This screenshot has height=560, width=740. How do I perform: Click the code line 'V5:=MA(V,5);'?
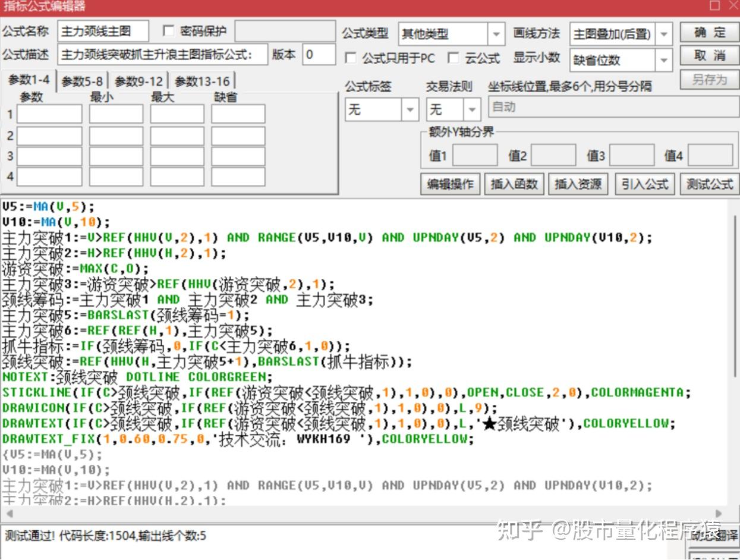pos(48,207)
